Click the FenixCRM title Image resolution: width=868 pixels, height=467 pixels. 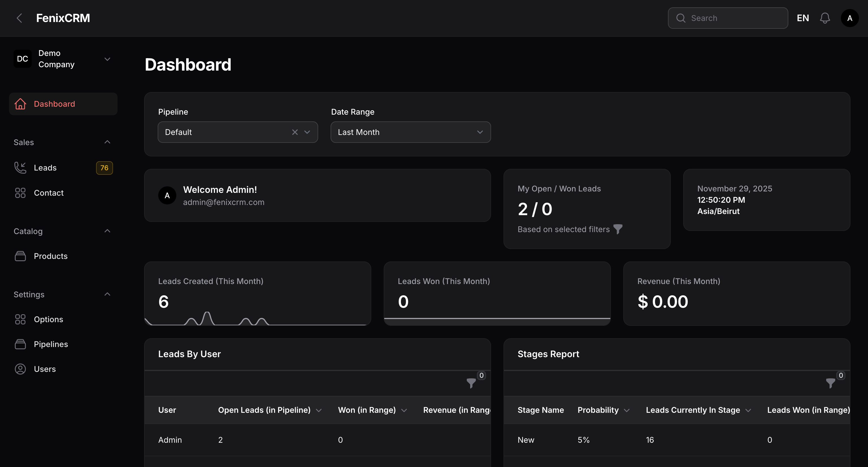[63, 18]
